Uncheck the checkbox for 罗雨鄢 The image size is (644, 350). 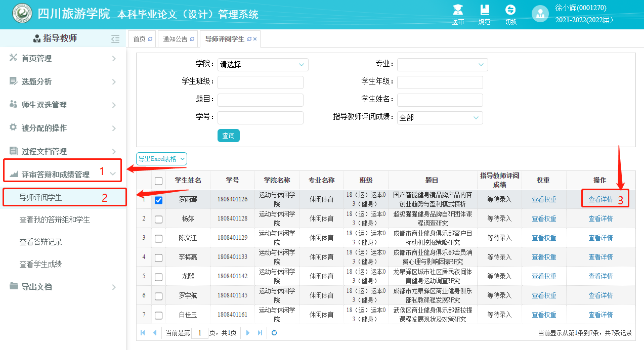click(158, 200)
